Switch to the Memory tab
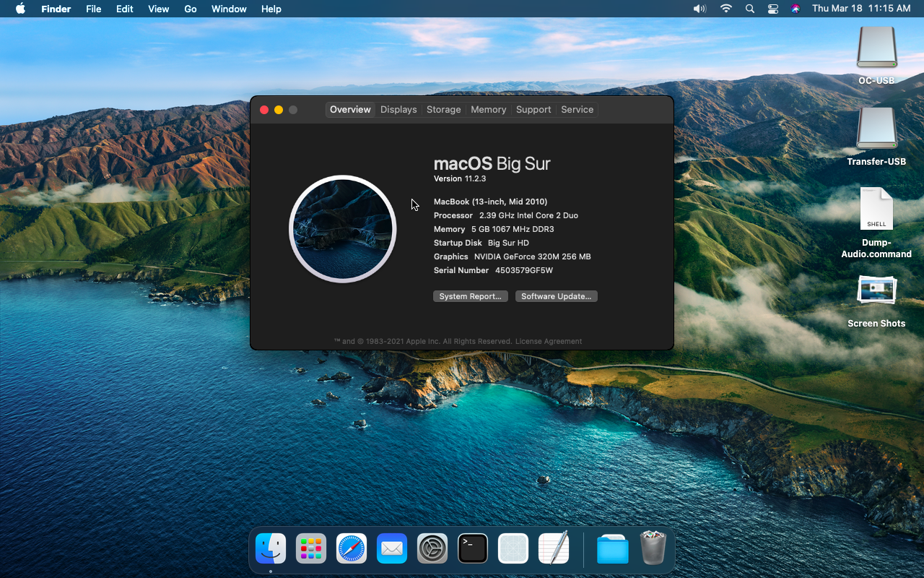924x578 pixels. tap(488, 110)
